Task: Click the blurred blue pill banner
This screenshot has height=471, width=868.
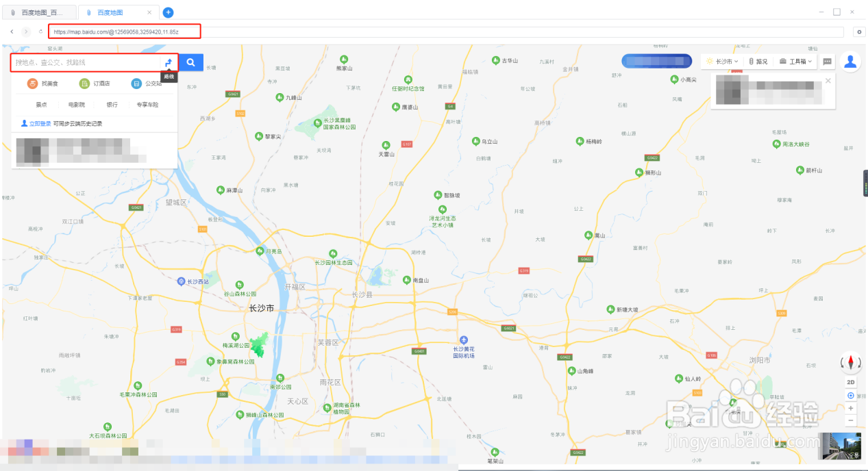Action: (656, 61)
